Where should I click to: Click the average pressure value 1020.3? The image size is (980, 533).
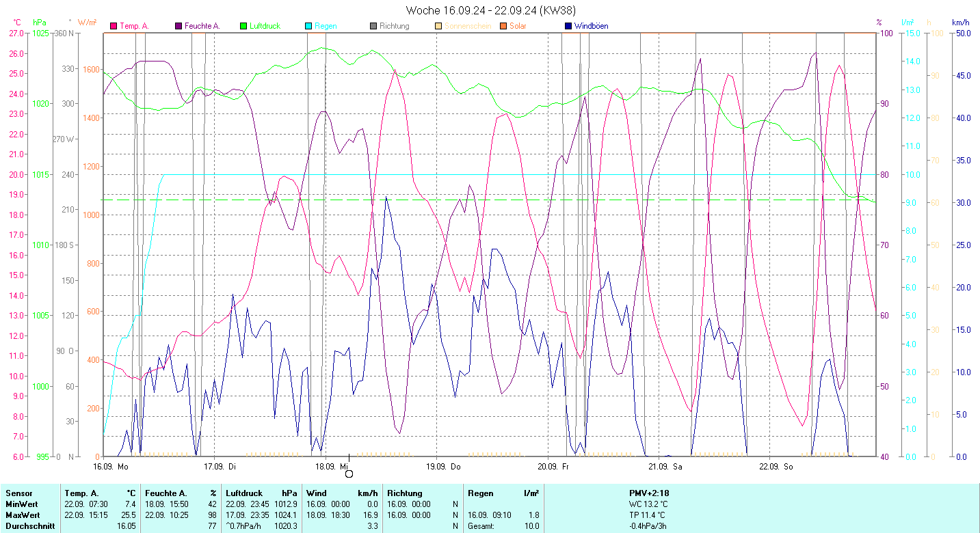286,525
